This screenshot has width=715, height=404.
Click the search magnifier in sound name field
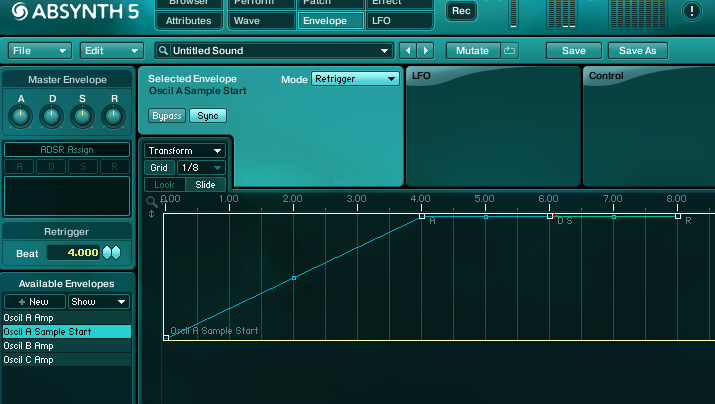[163, 51]
